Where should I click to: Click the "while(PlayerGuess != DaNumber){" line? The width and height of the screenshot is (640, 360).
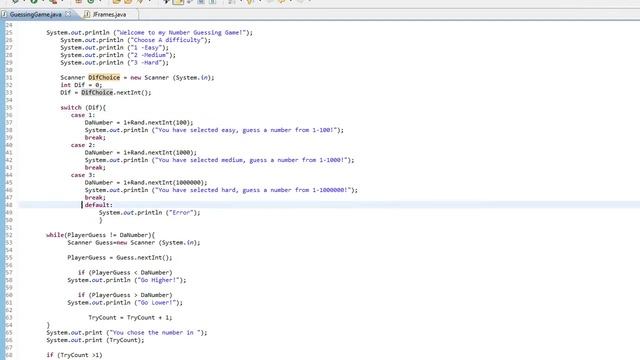pos(100,235)
